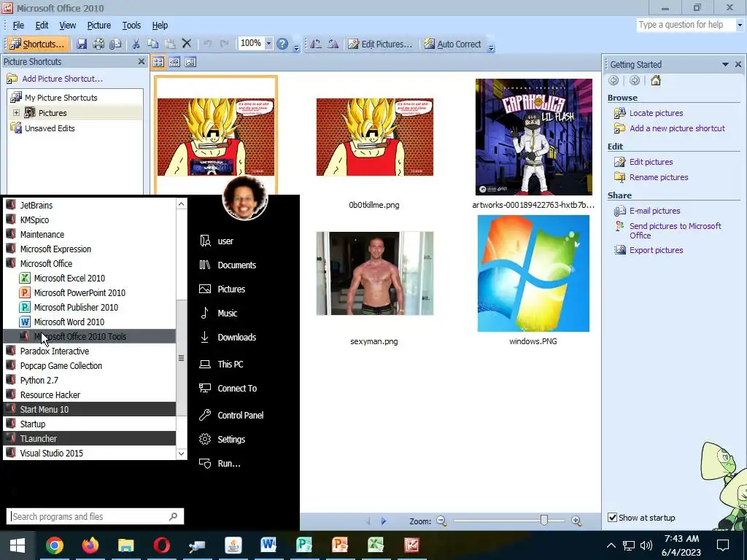747x560 pixels.
Task: Open Getting Started pane dropdown arrow
Action: pyautogui.click(x=725, y=64)
